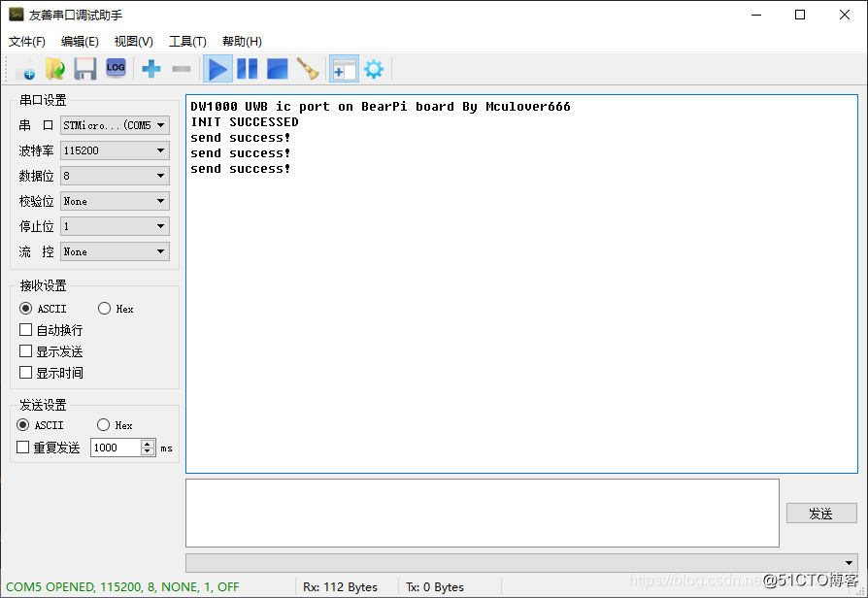Open the 编辑(E) menu
The height and width of the screenshot is (598, 868).
pos(80,42)
